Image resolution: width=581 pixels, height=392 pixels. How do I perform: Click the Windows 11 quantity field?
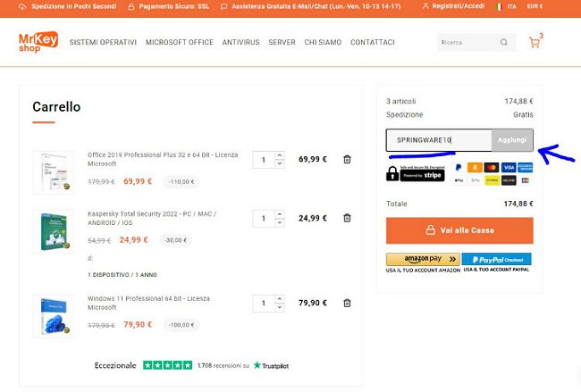pos(264,304)
